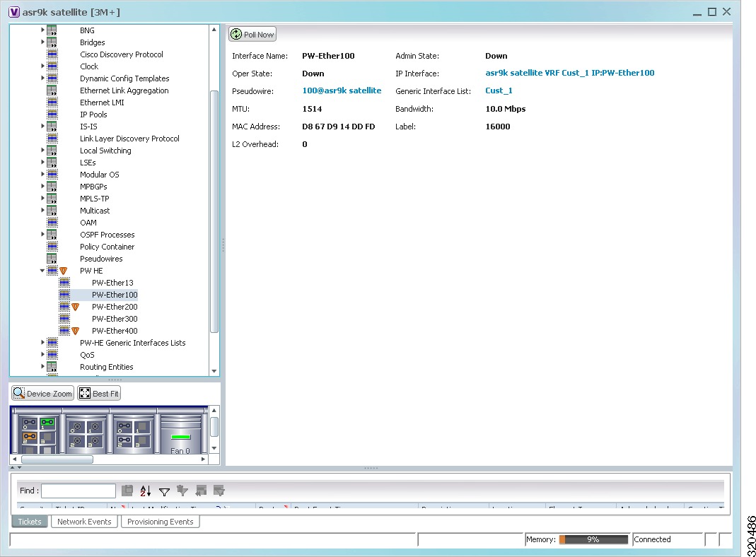The height and width of the screenshot is (557, 756).
Task: Select PW-Ether200 in the tree
Action: point(115,307)
